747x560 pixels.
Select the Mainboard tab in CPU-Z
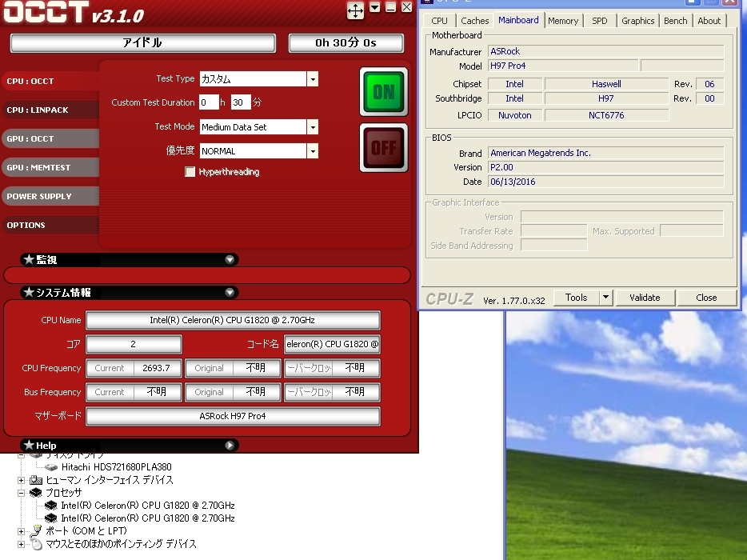pos(518,20)
